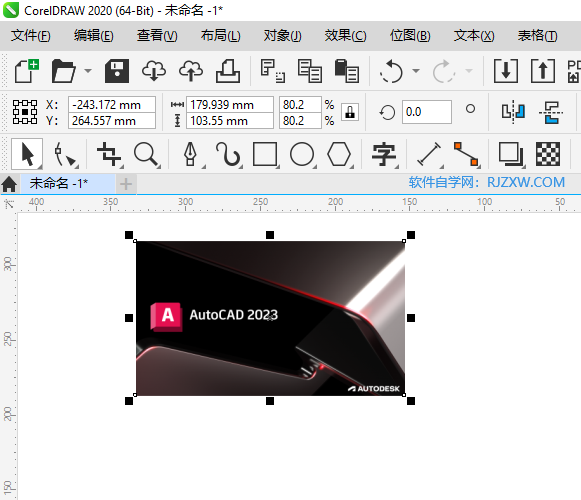
Task: Edit the X position field
Action: [x=112, y=105]
